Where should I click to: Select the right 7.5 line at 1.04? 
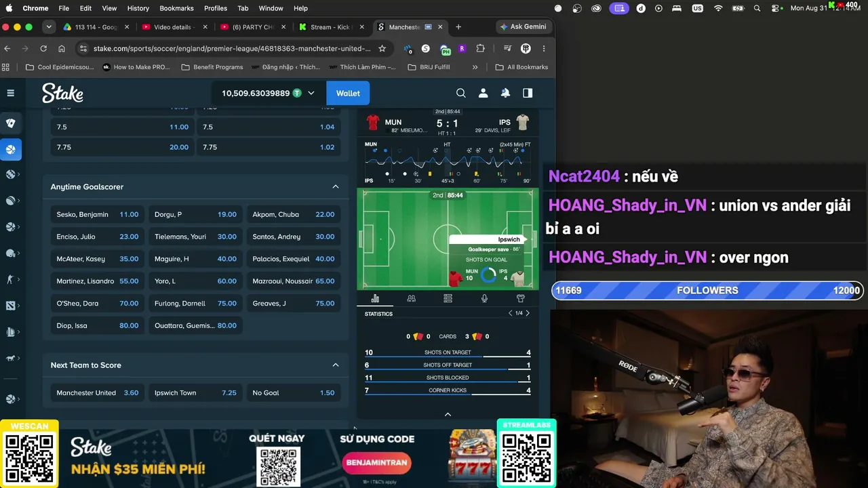point(269,127)
